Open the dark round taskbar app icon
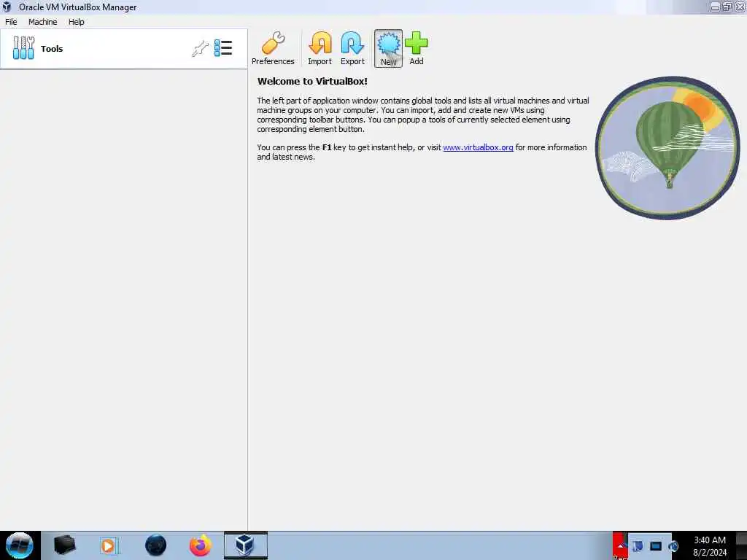 [156, 545]
